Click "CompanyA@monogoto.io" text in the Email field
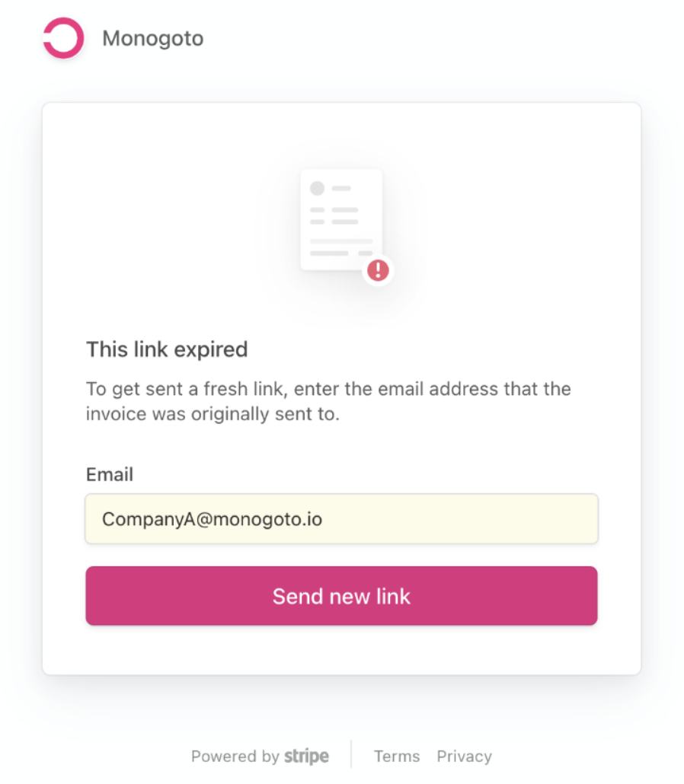The height and width of the screenshot is (784, 684). (212, 519)
